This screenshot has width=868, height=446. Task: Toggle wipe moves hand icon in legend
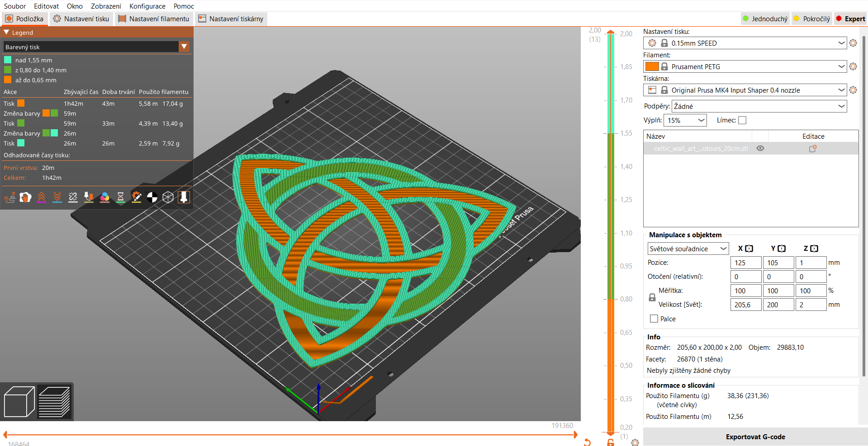[x=25, y=197]
